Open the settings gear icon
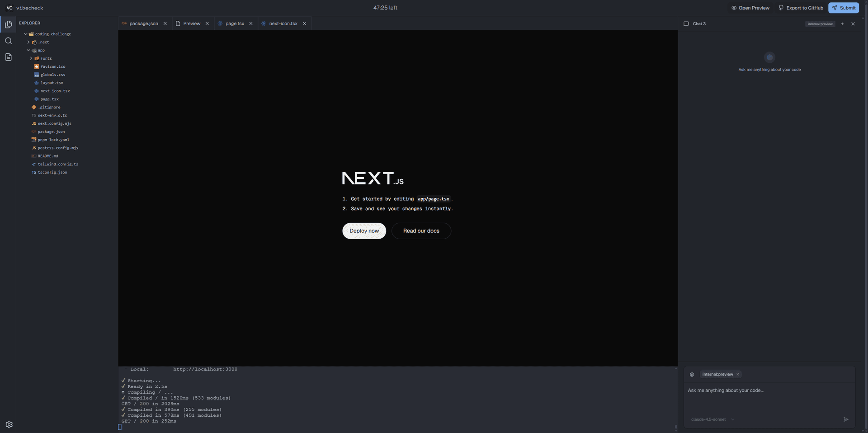The width and height of the screenshot is (868, 433). (9, 424)
